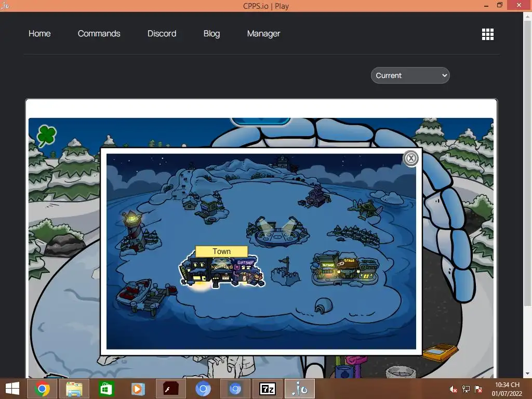532x399 pixels.
Task: Visit the Mine shack building on the map
Action: click(x=315, y=197)
